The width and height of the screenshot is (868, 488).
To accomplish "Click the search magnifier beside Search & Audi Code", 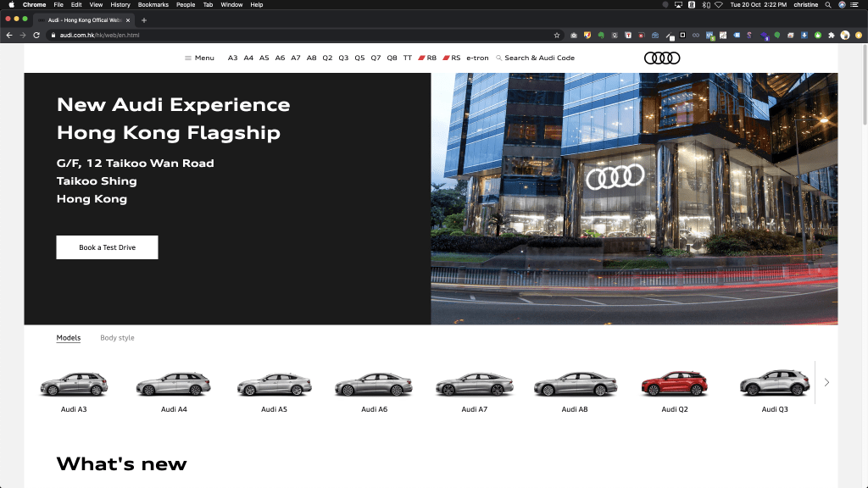I will coord(498,58).
